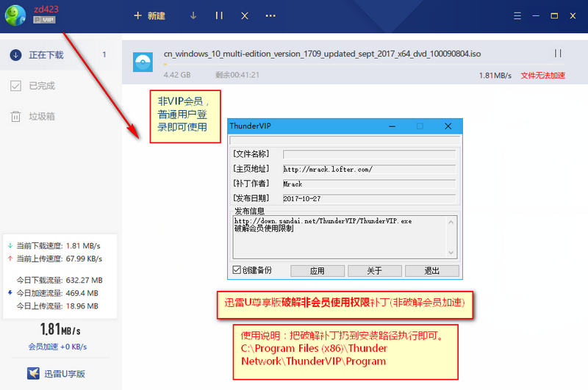588x390 pixels.
Task: Open the three-dots more options menu
Action: click(270, 15)
